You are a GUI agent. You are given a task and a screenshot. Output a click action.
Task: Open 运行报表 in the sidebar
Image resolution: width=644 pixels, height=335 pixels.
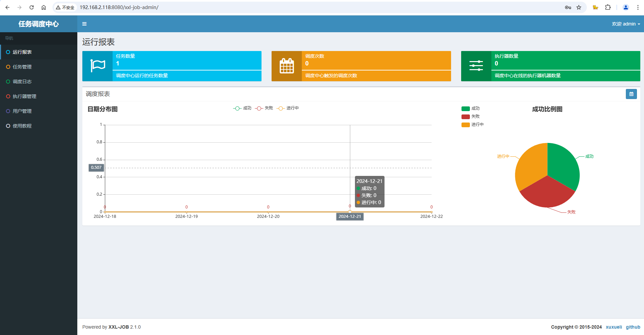click(x=39, y=52)
